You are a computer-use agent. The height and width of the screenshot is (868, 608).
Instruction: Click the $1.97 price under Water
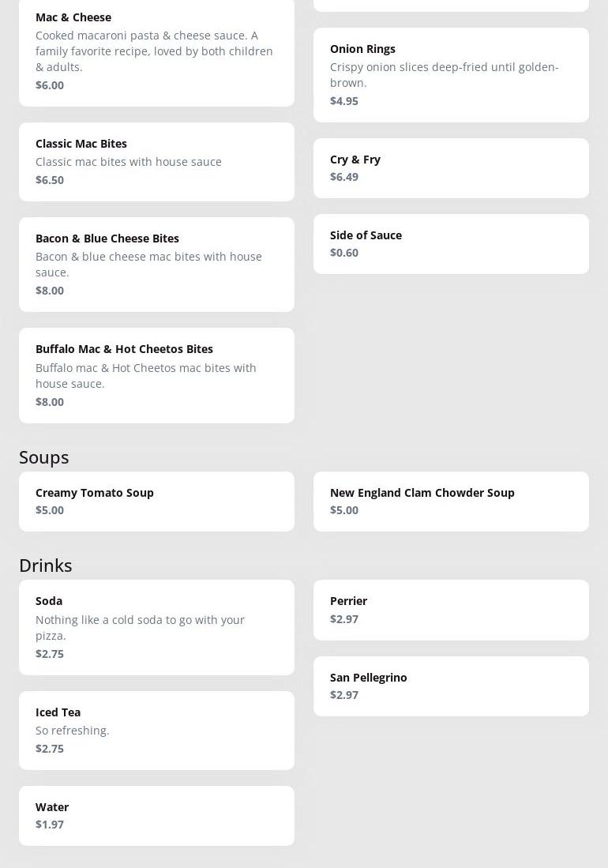tap(50, 825)
